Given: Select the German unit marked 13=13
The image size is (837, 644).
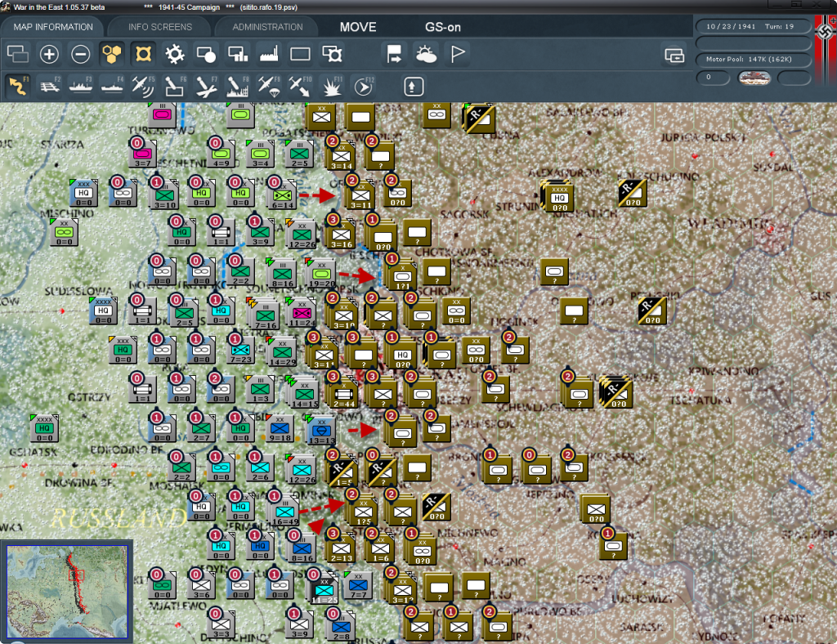Looking at the screenshot, I should (x=320, y=430).
